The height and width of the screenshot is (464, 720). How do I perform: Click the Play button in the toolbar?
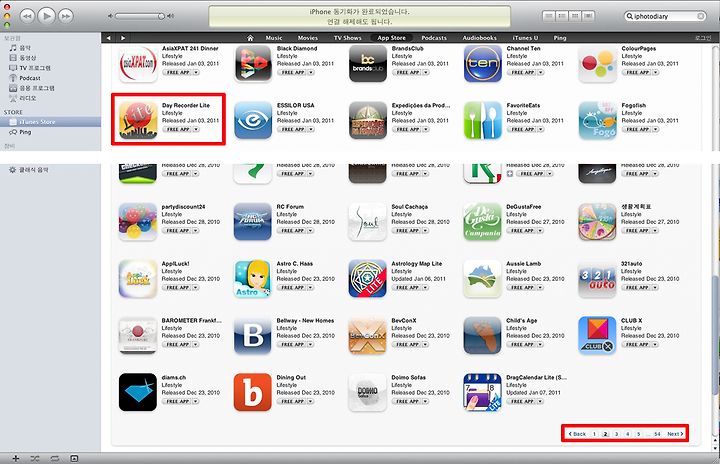click(46, 16)
